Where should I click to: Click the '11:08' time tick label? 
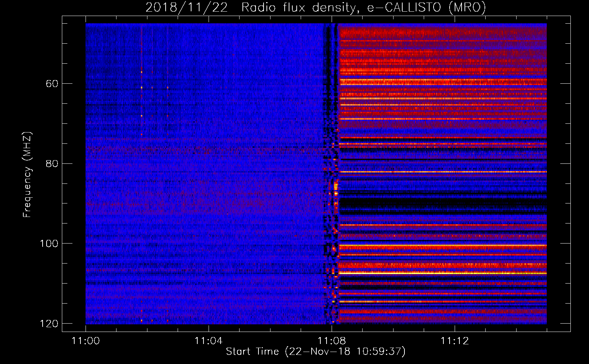(331, 341)
